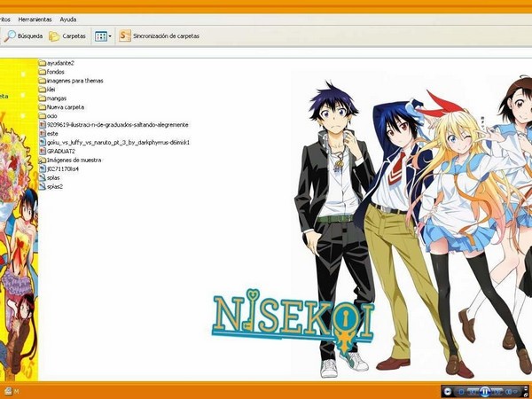Click Previous track in media player toolbar
The width and height of the screenshot is (532, 399).
473,392
